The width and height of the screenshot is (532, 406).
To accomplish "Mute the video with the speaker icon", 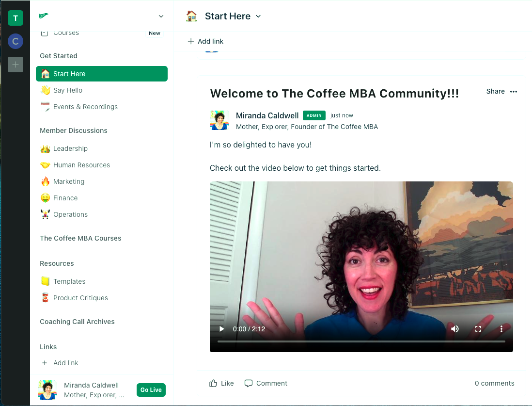I will (x=455, y=329).
